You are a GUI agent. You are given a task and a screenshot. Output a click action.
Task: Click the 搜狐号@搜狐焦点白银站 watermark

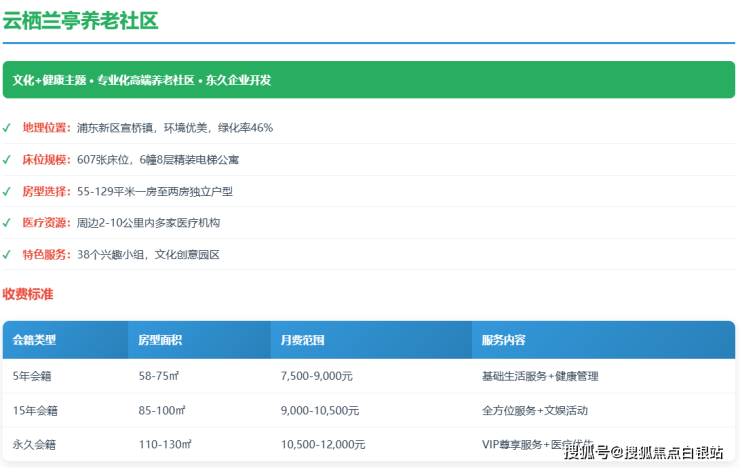coord(643,453)
